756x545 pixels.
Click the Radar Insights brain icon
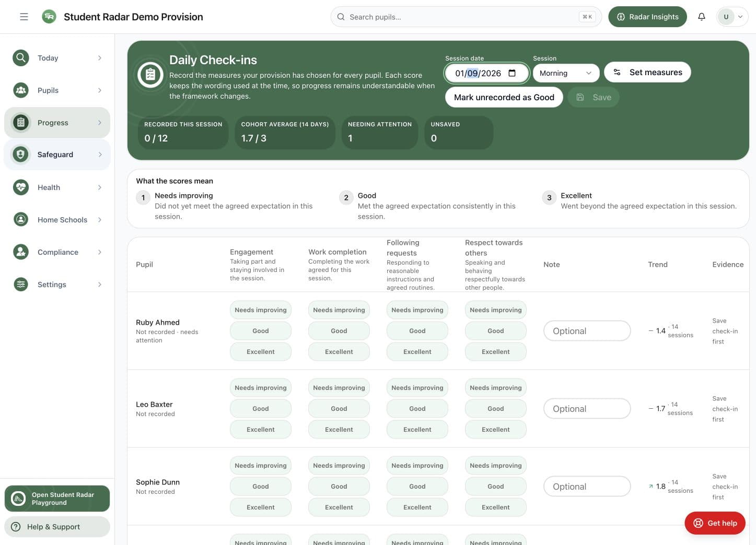tap(621, 17)
